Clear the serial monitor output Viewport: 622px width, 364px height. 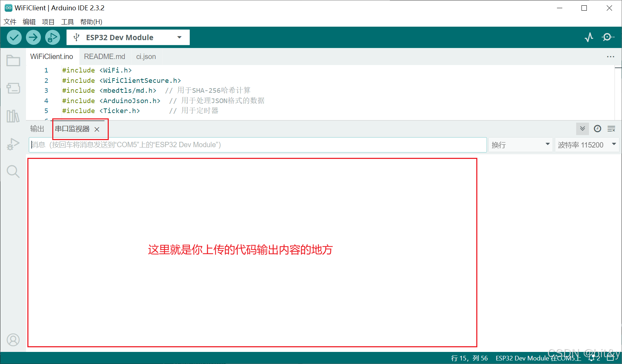coord(611,129)
